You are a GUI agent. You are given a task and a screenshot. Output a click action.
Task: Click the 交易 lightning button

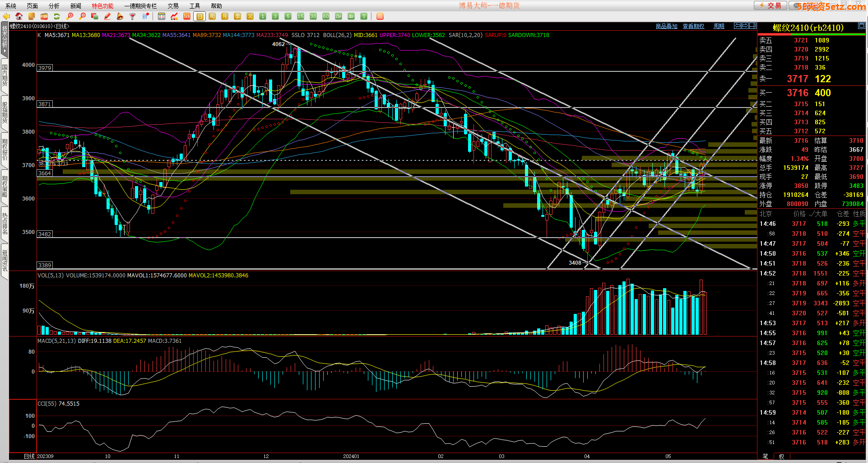click(770, 5)
